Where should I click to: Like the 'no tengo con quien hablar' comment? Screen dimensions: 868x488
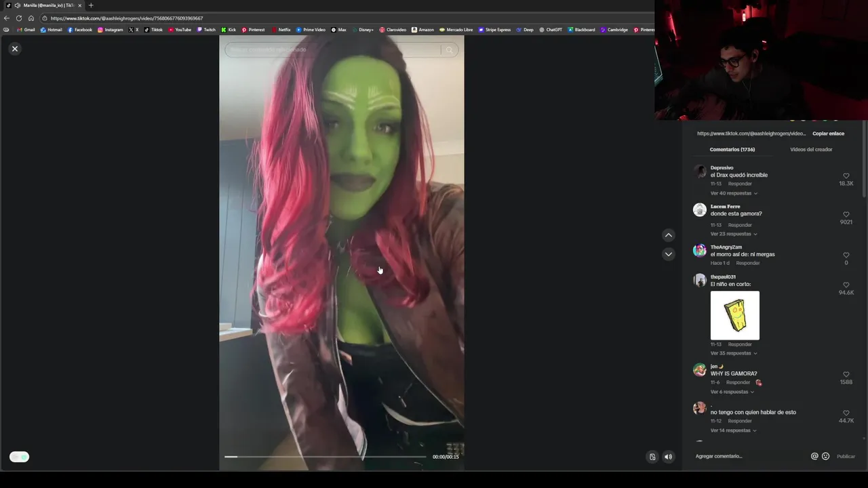coord(846,413)
